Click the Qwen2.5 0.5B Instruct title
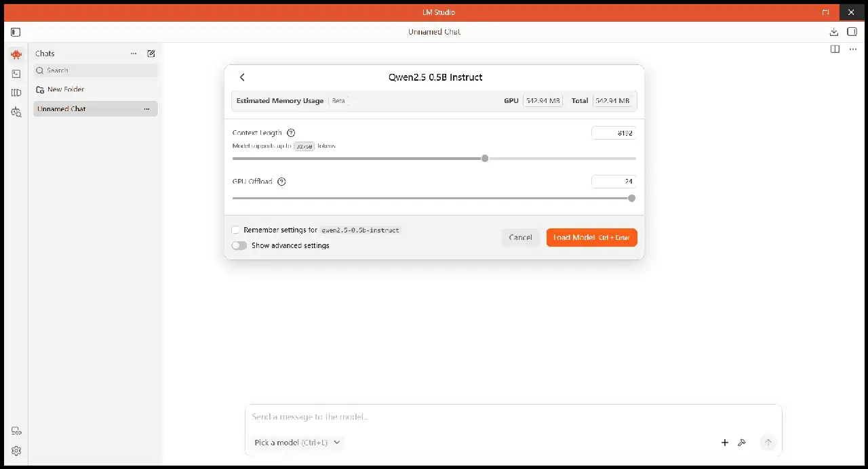 (x=435, y=77)
